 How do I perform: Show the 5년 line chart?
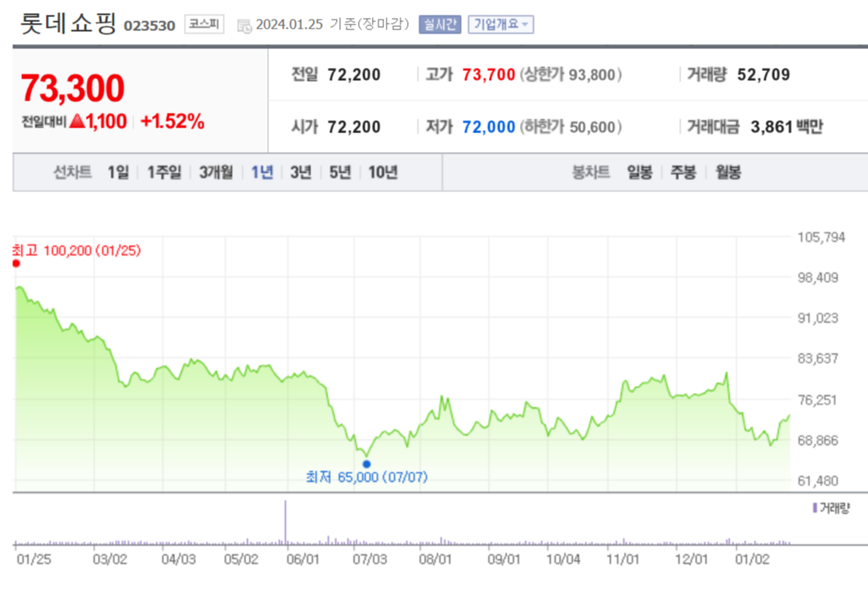341,172
